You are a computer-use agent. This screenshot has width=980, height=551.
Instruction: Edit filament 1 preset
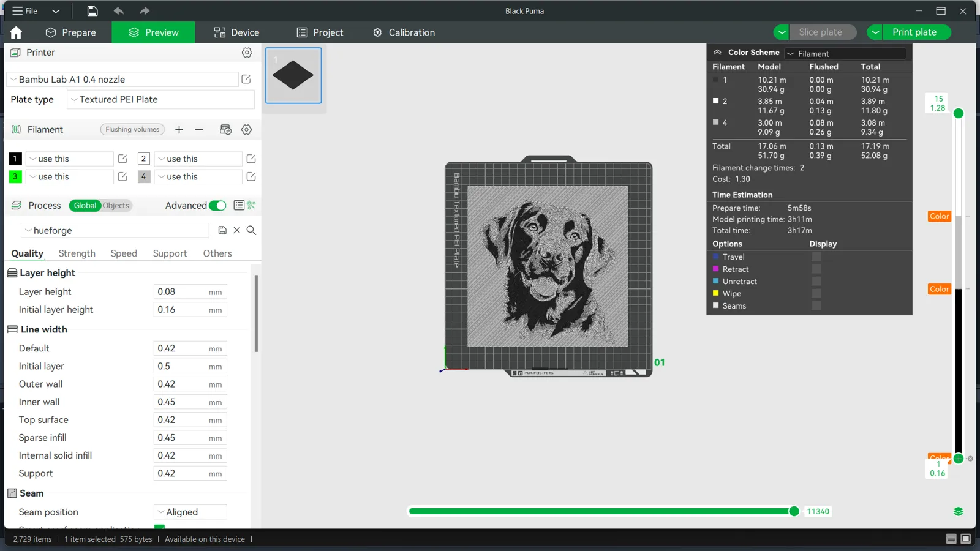[123, 159]
